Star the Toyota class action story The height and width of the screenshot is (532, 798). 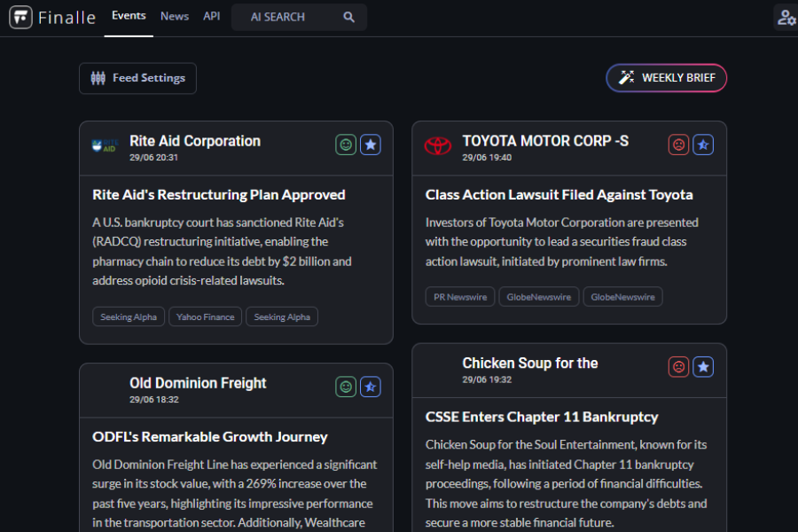point(703,144)
